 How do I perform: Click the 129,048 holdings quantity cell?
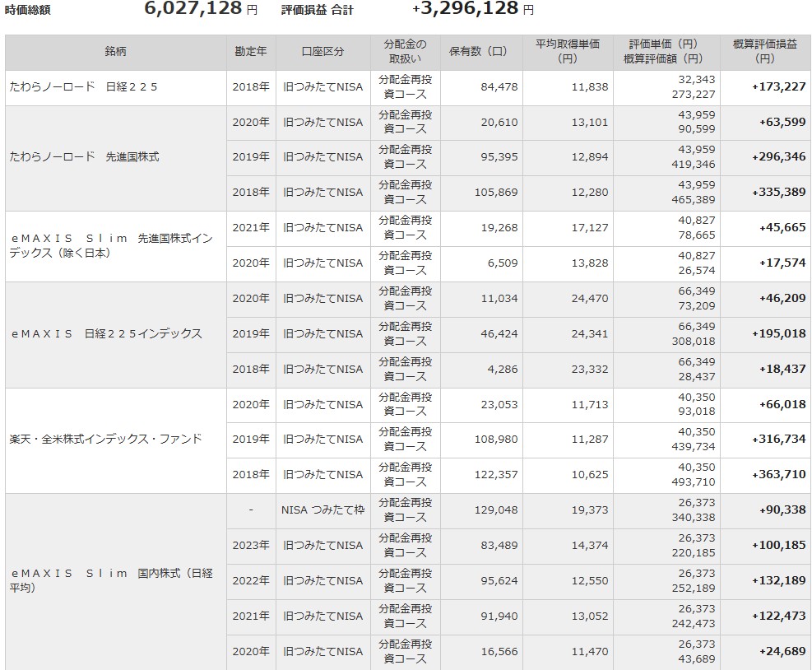pyautogui.click(x=496, y=510)
